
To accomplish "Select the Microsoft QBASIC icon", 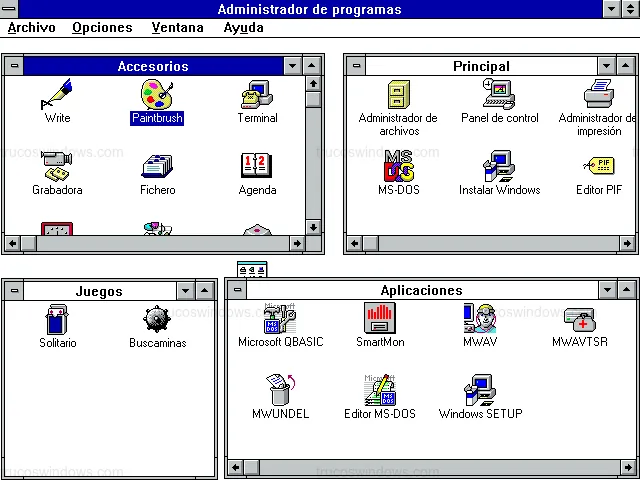I will pos(280,320).
